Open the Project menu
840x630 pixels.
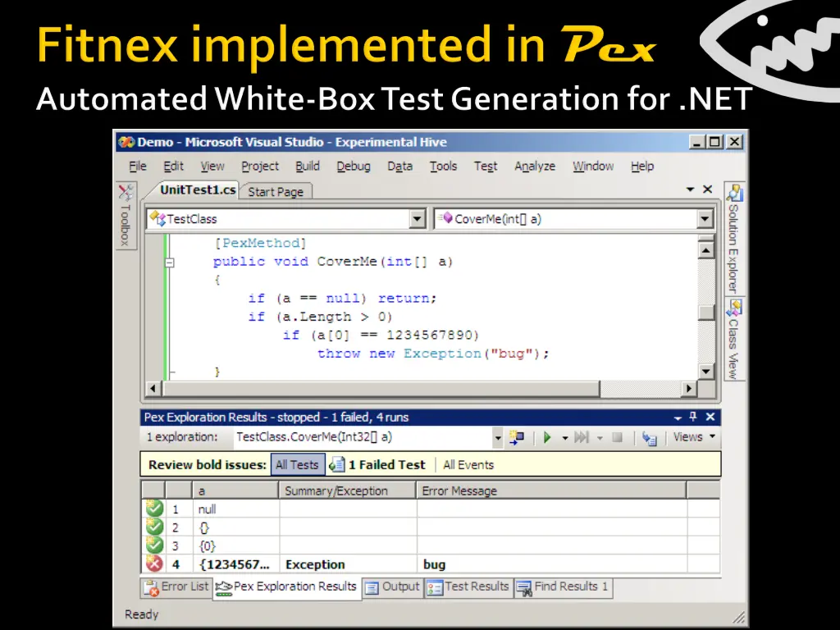[260, 166]
